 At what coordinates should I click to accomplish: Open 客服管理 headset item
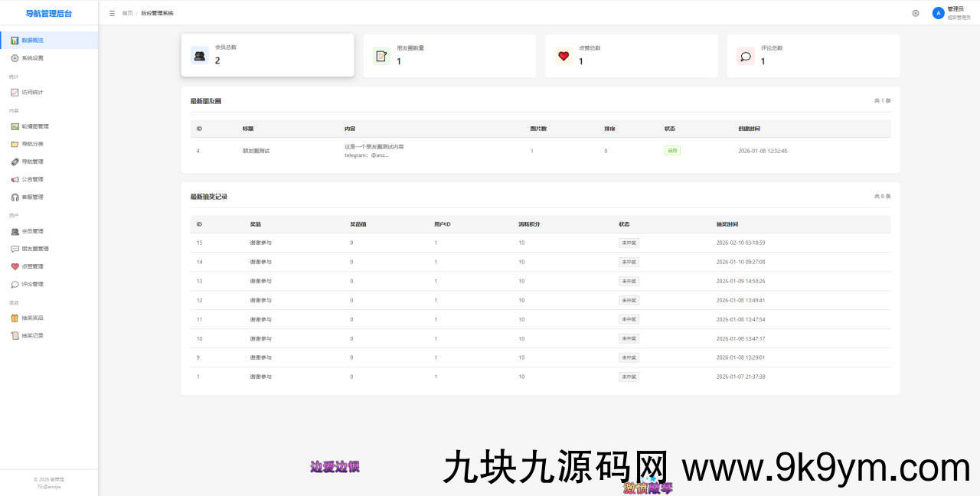coord(32,197)
